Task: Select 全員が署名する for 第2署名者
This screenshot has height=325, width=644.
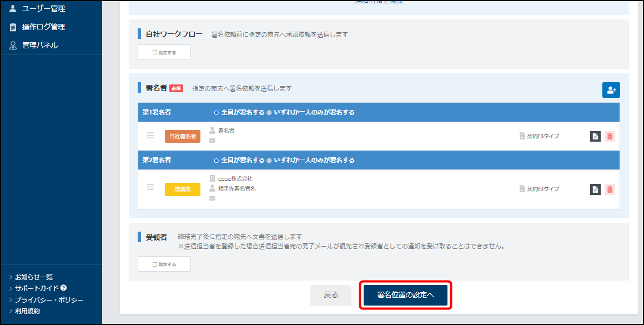Action: pos(217,160)
